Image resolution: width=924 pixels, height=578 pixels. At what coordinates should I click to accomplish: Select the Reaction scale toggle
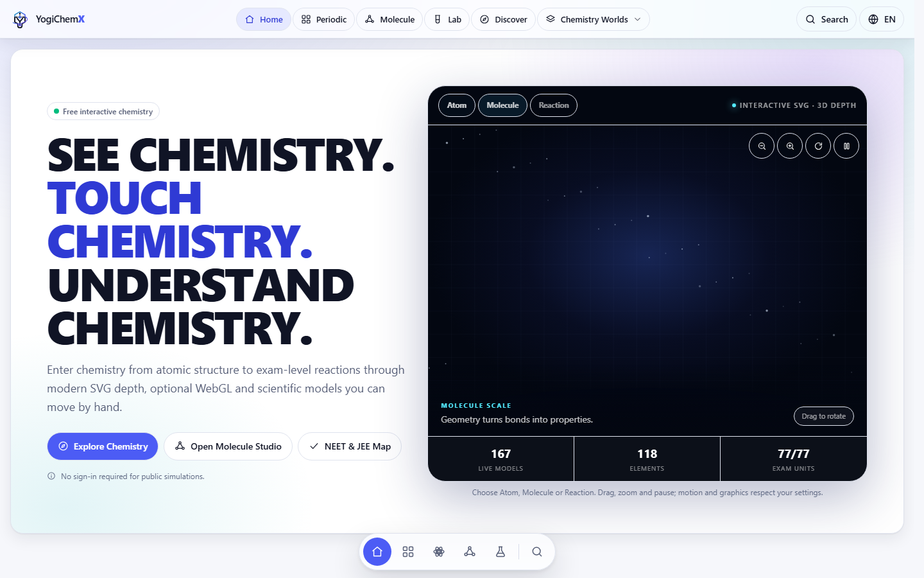coord(554,105)
